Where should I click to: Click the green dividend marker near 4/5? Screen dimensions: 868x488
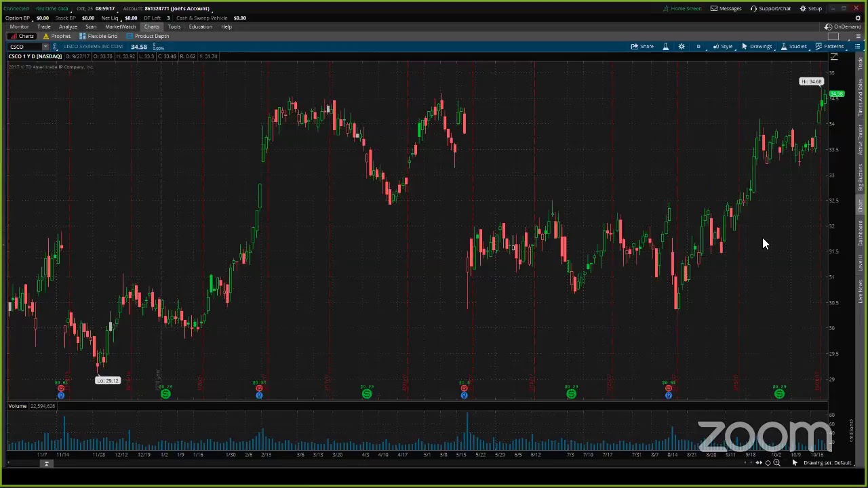click(367, 394)
